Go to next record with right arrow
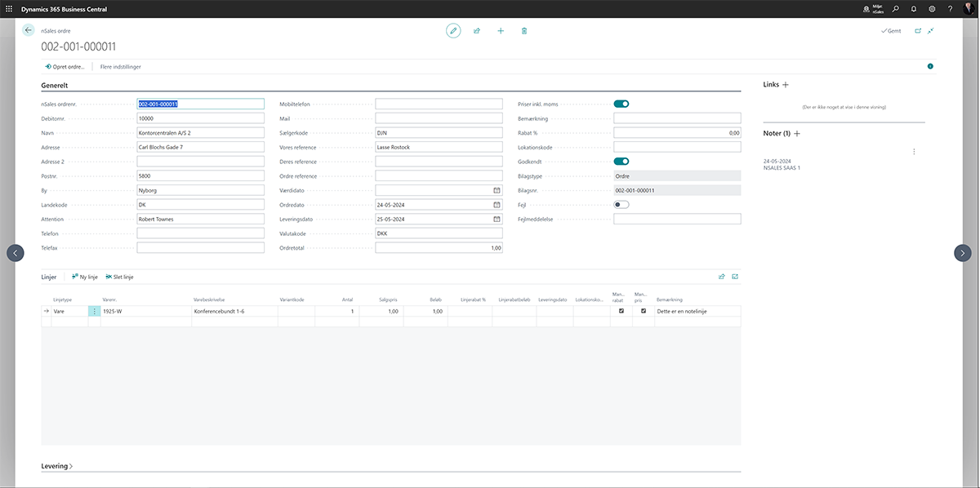This screenshot has height=488, width=980. pyautogui.click(x=962, y=253)
